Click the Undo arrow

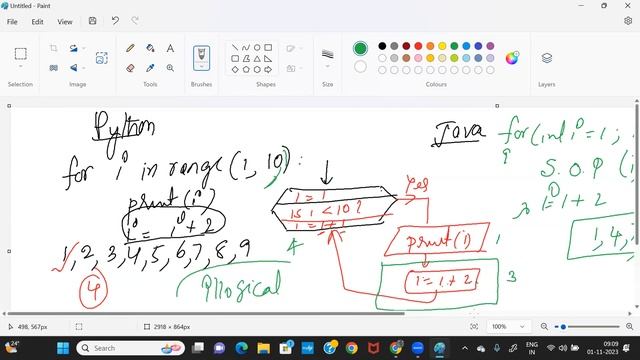[x=115, y=21]
